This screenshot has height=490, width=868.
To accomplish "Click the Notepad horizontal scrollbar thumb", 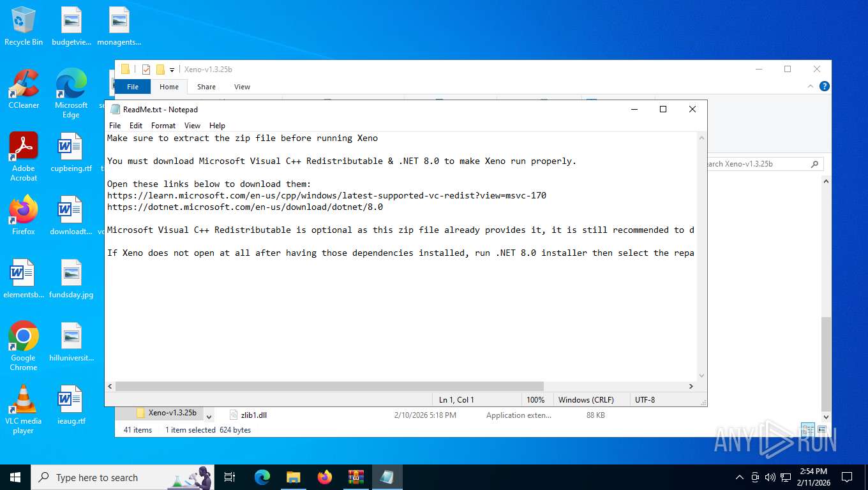I will pyautogui.click(x=329, y=386).
